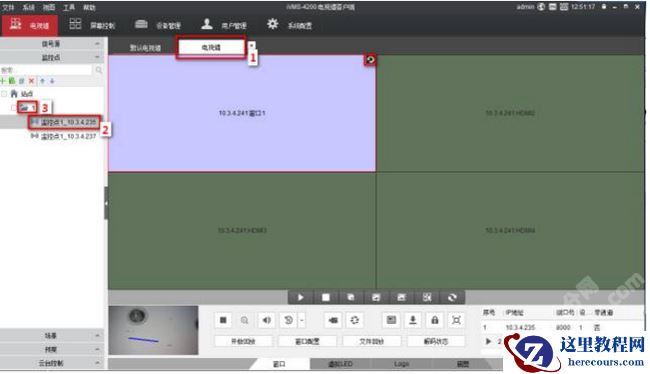The image size is (650, 374).
Task: Select the highlighted 10.3.4.241 窗口1 window
Action: 242,113
